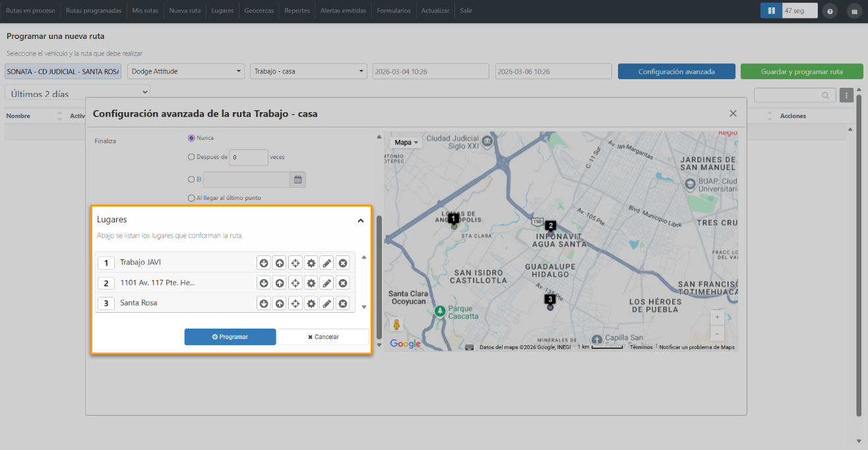The height and width of the screenshot is (450, 868).
Task: Click the blue Programar button
Action: pyautogui.click(x=230, y=337)
